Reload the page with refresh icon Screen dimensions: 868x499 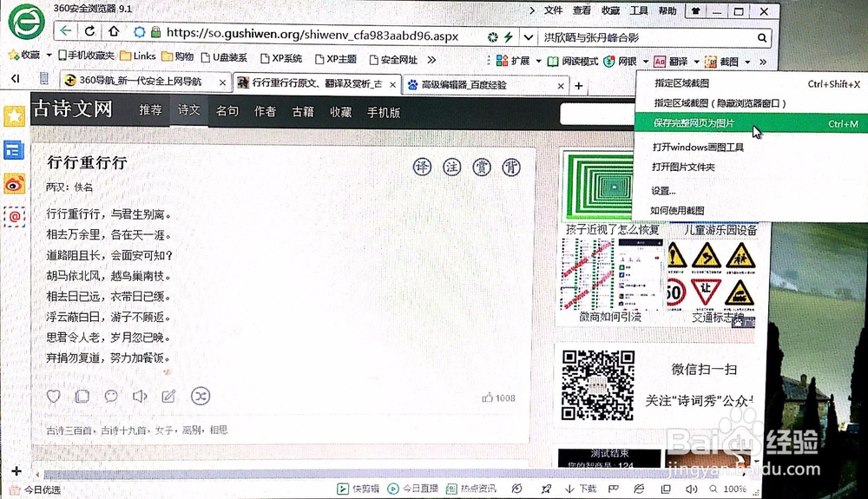(89, 31)
